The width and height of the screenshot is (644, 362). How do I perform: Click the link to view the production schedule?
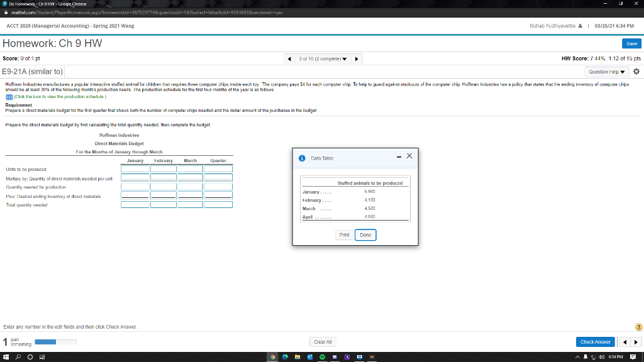coord(60,97)
